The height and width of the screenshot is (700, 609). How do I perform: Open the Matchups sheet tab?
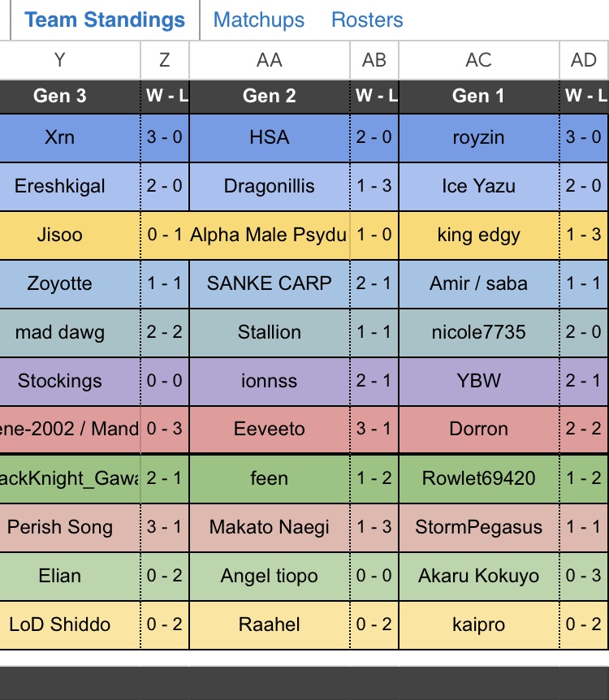pyautogui.click(x=258, y=20)
